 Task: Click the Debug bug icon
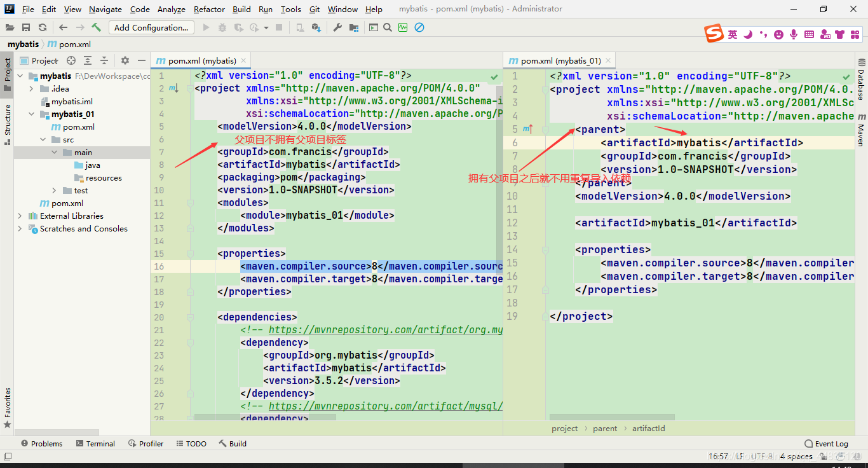pyautogui.click(x=222, y=27)
